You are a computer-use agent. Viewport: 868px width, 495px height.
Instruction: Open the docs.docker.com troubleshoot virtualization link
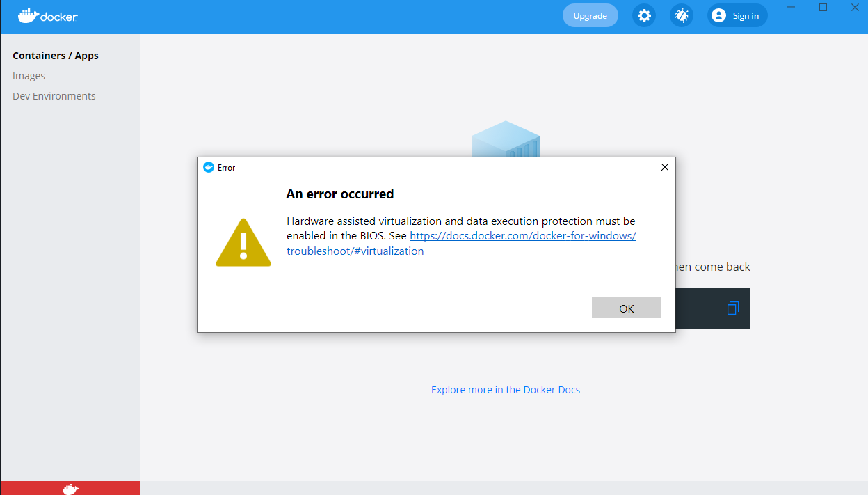pyautogui.click(x=461, y=244)
